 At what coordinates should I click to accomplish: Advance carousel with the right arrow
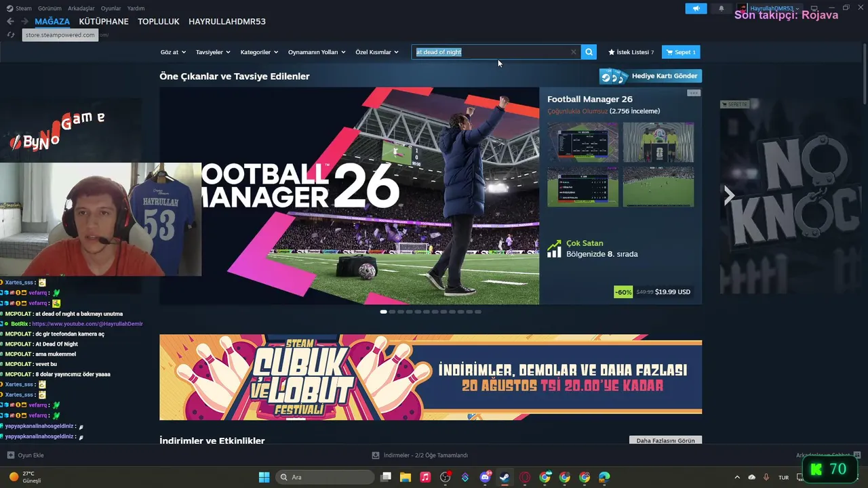729,196
